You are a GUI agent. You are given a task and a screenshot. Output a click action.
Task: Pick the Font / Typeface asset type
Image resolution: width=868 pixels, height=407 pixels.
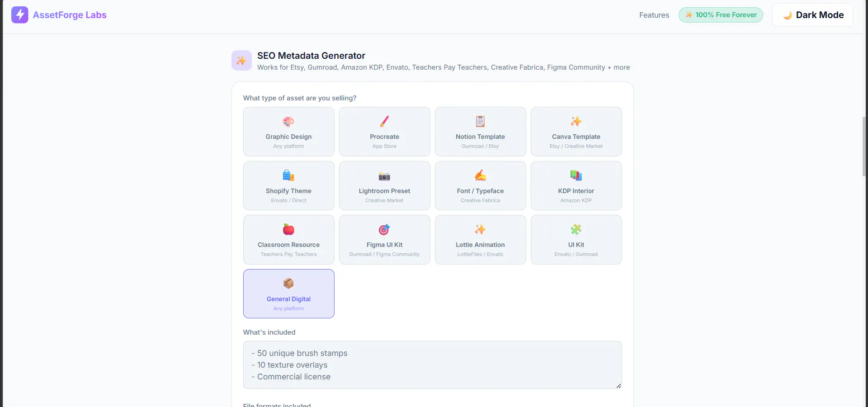click(x=481, y=186)
